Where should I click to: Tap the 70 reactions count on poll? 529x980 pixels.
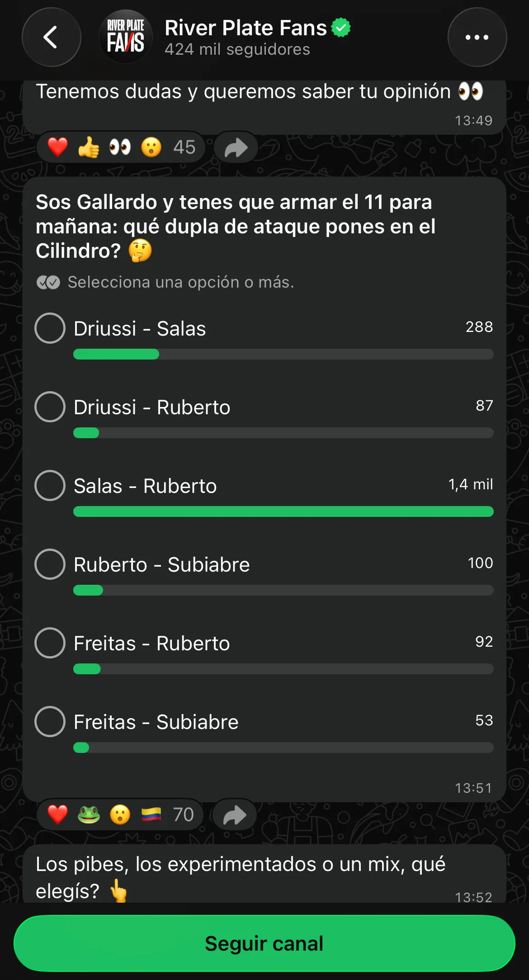183,815
